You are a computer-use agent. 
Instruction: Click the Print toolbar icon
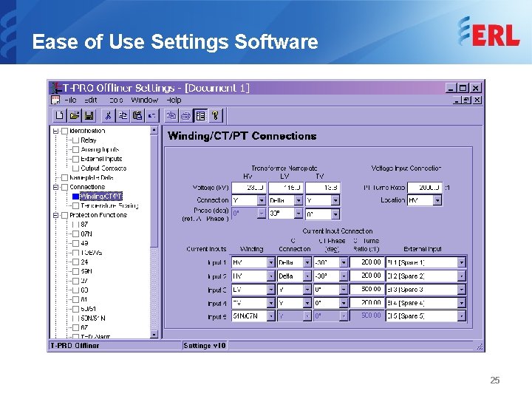point(186,116)
